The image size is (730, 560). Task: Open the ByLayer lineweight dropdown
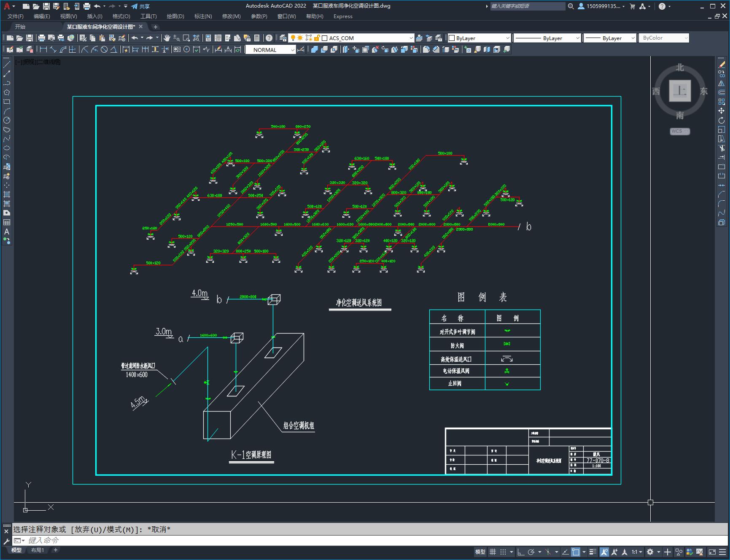[x=610, y=38]
